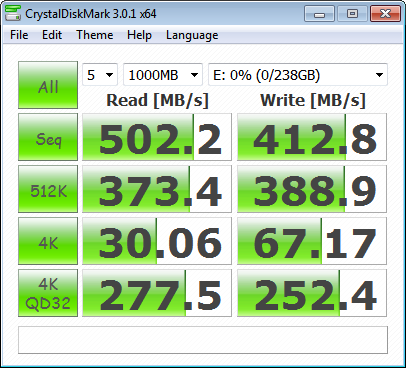Open the Help menu
This screenshot has width=406, height=368.
pos(139,35)
